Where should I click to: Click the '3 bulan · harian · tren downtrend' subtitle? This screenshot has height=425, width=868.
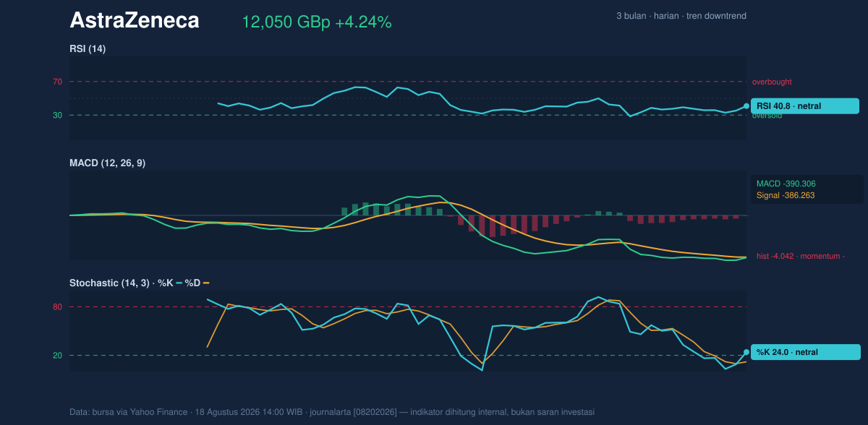coord(681,16)
